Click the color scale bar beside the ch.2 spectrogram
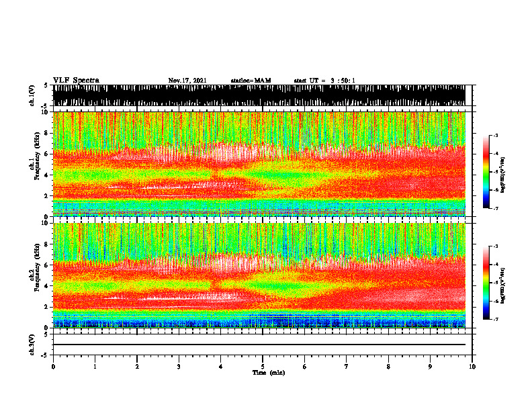The width and height of the screenshot is (532, 411). click(x=486, y=283)
